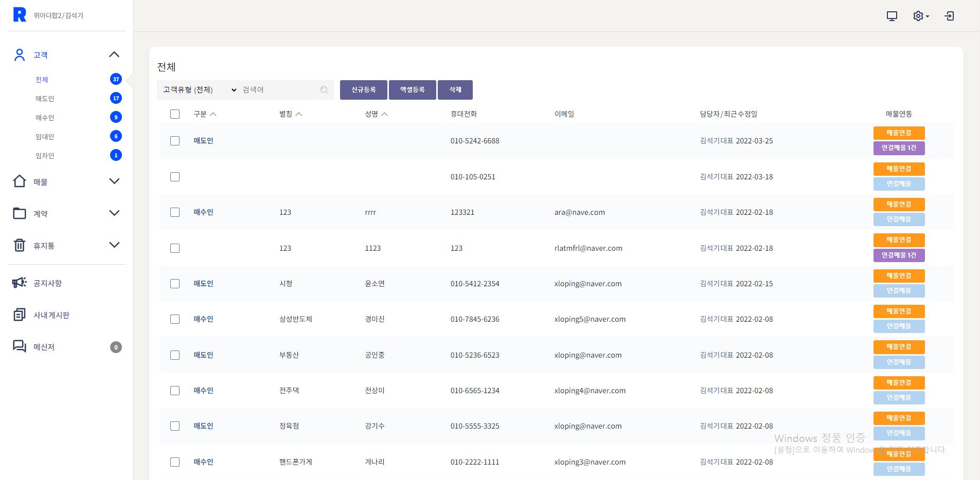Click the logout icon in top-right
The width and height of the screenshot is (980, 480).
949,16
